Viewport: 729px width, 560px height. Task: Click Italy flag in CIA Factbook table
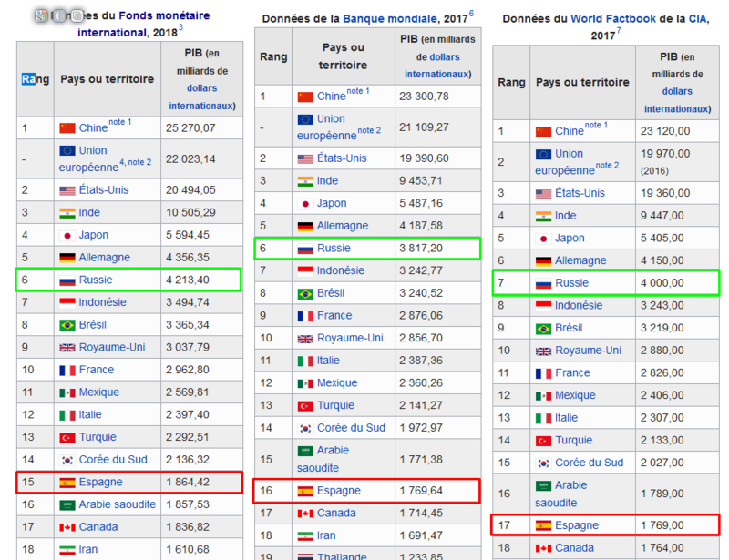pos(543,418)
